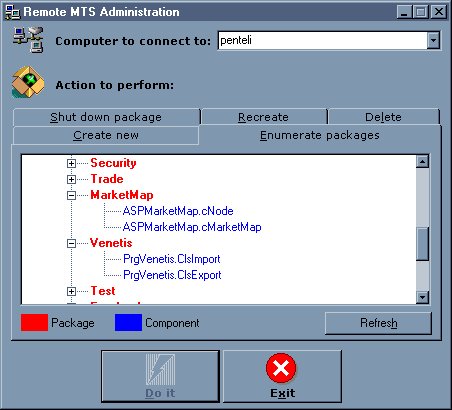Open the Delete tab
452x410 pixels.
[384, 117]
